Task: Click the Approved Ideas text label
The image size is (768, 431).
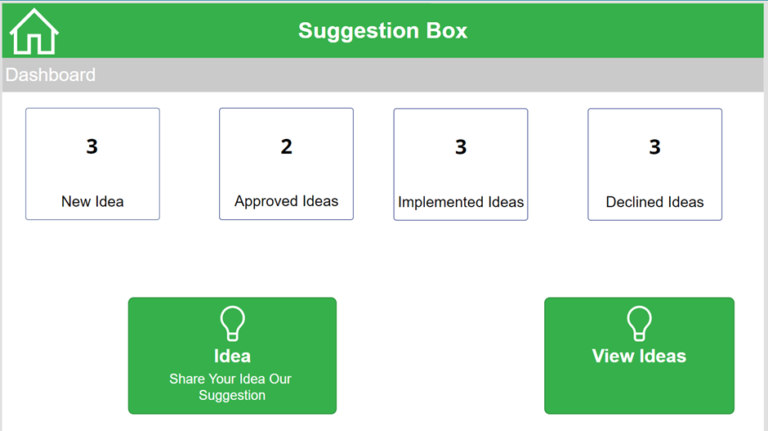Action: pyautogui.click(x=286, y=201)
